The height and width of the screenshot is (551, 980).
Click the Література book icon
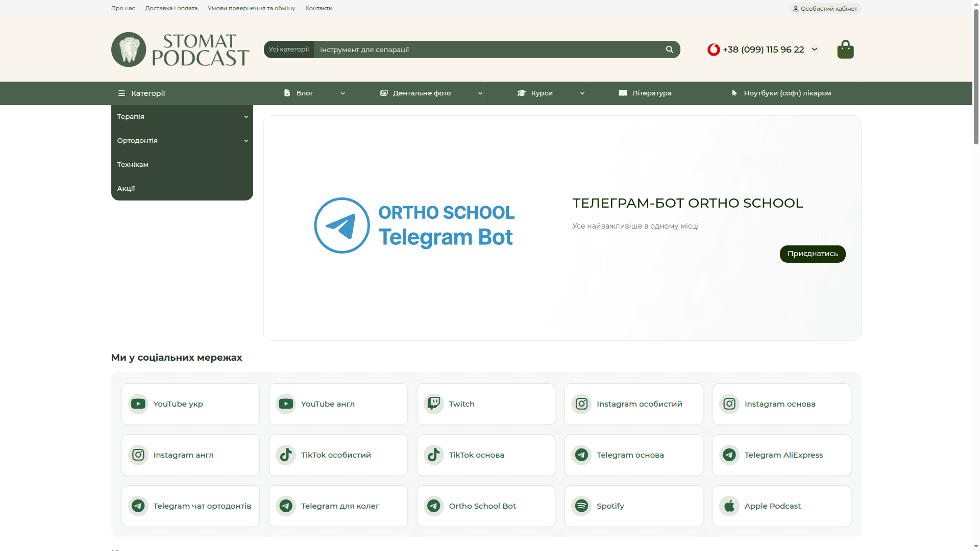(x=623, y=93)
